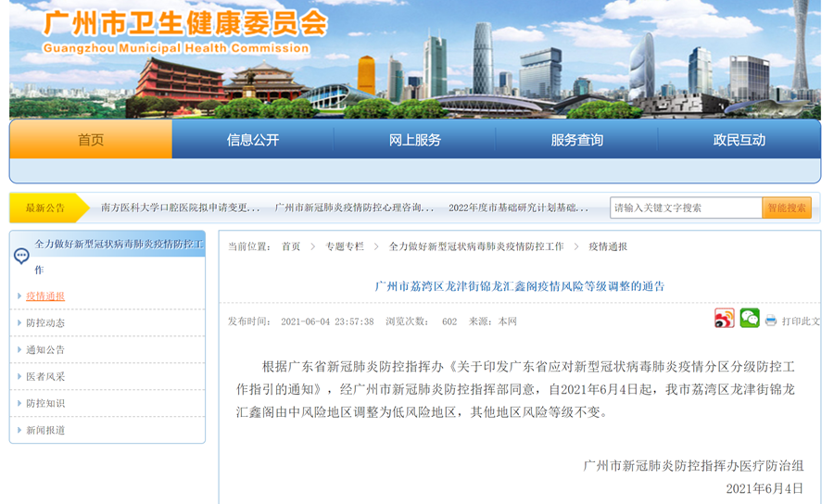Click the printer icon beside 打印此文

(771, 321)
